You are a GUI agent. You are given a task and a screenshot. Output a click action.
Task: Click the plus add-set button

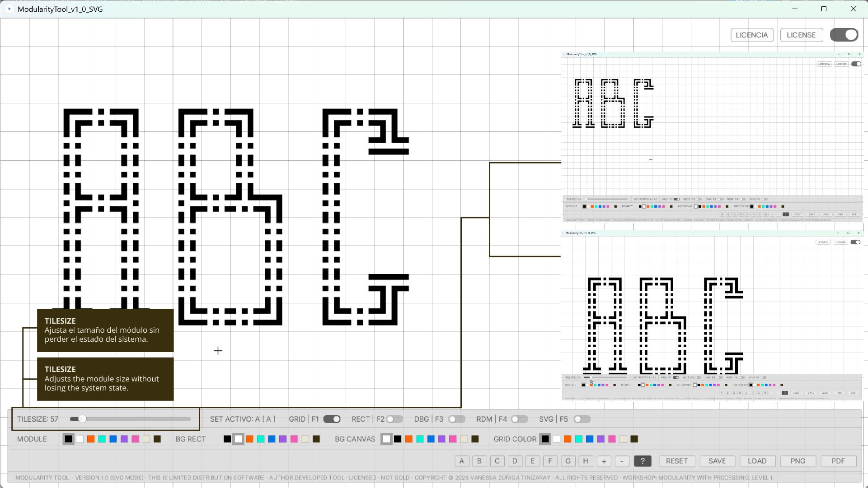point(604,461)
